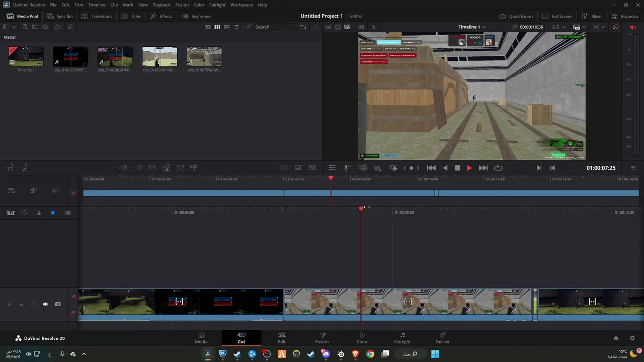Toggle the mute speaker icon above meters

point(633,27)
